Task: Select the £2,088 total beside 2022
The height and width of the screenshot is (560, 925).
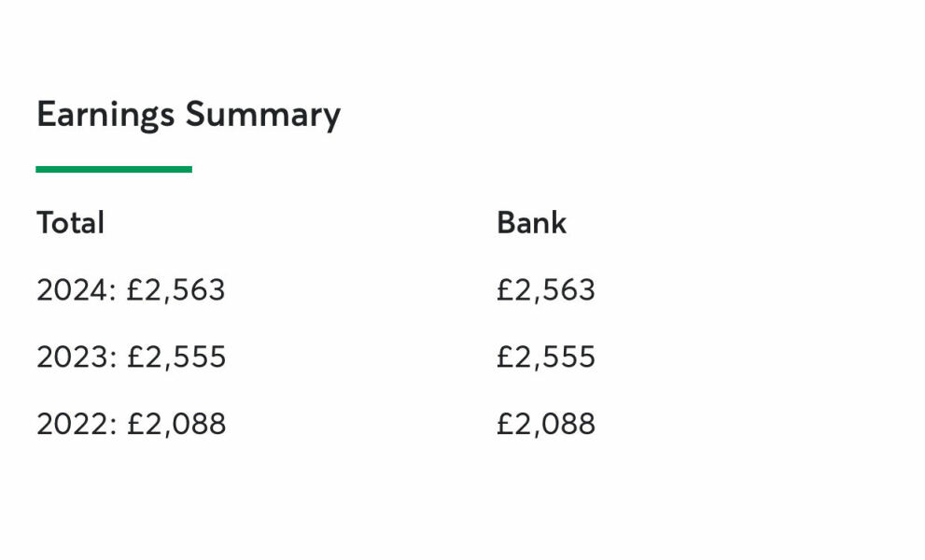Action: (x=176, y=425)
